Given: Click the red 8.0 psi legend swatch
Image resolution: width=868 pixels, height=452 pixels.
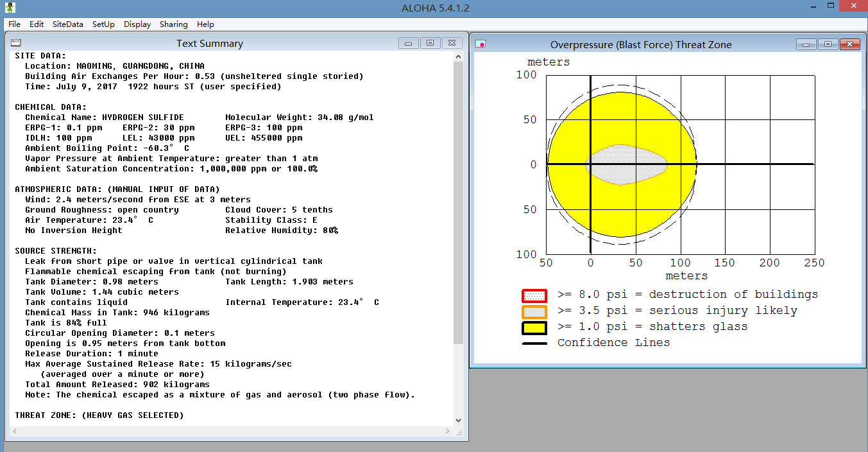Looking at the screenshot, I should pyautogui.click(x=534, y=295).
